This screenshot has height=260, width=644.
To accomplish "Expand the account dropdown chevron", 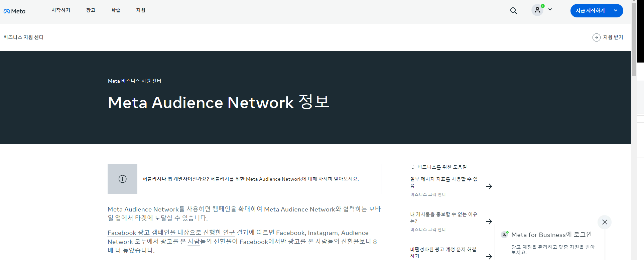I will click(550, 10).
